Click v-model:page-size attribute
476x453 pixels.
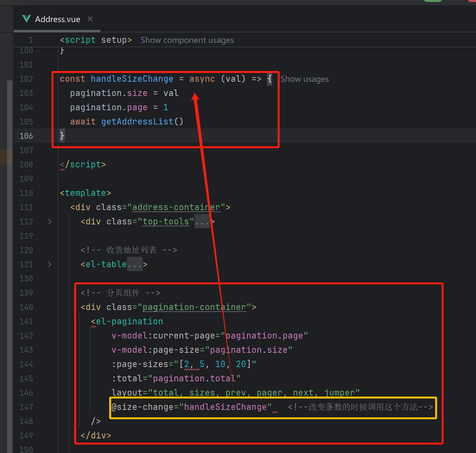tap(202, 350)
